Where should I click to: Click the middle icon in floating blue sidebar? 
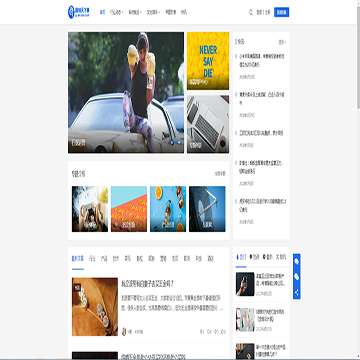click(297, 277)
